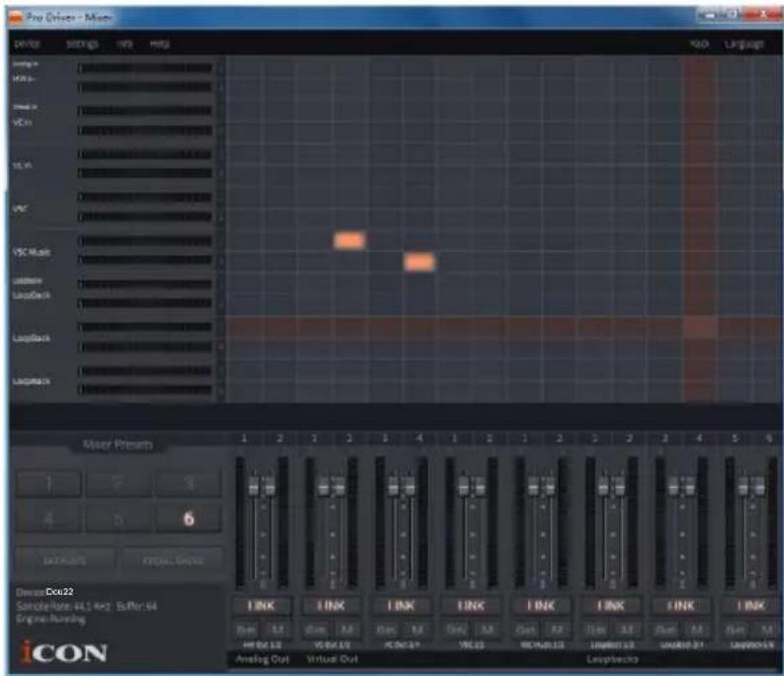Click the right fader of the seventh strip
This screenshot has width=784, height=676.
click(689, 486)
